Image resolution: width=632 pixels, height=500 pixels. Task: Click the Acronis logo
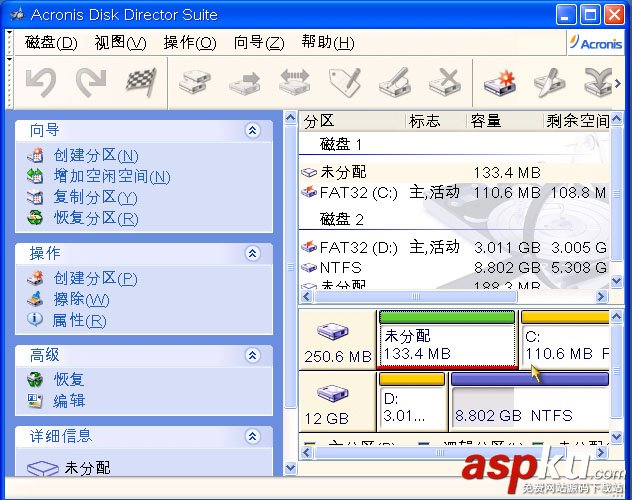pyautogui.click(x=595, y=43)
